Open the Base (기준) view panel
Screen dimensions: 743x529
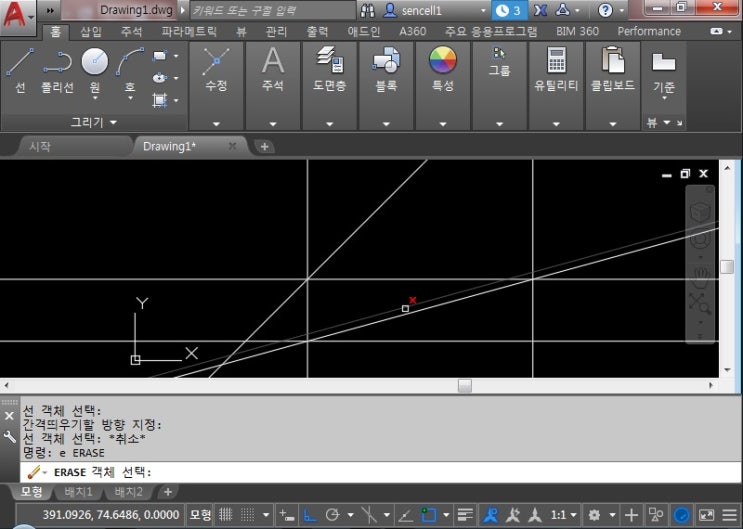point(663,71)
